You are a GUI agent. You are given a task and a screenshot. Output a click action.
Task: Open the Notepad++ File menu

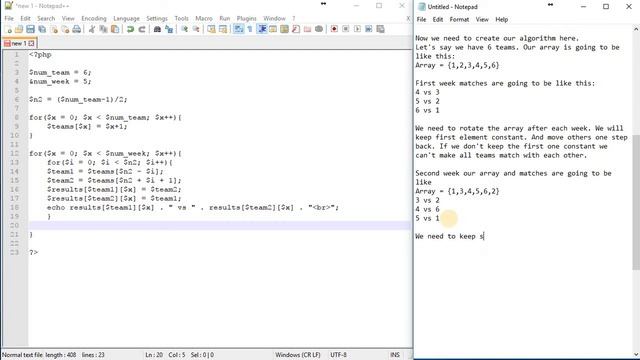[x=9, y=18]
